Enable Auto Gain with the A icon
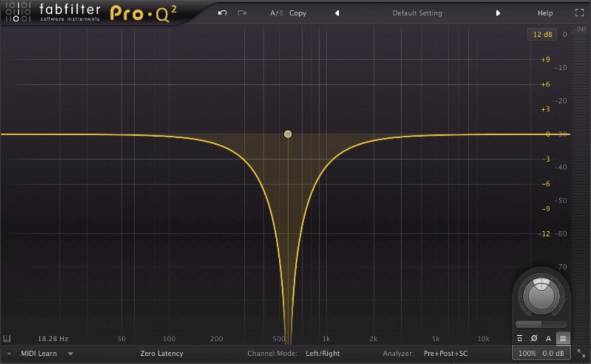Viewport: 591px width, 364px height. 549,339
